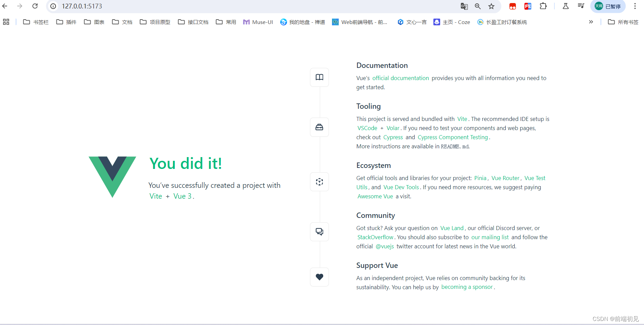This screenshot has height=325, width=644.
Task: Open the 书签栏 bookmark folder
Action: pos(36,22)
